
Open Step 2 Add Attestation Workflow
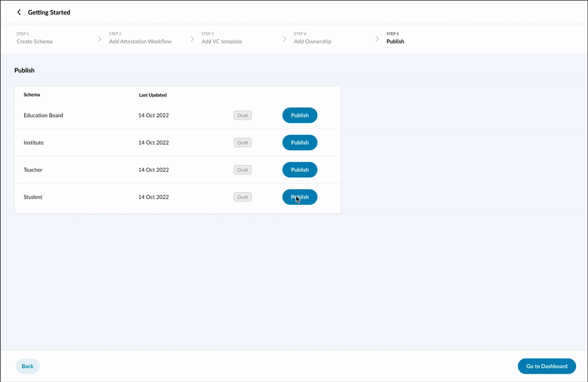coord(140,39)
